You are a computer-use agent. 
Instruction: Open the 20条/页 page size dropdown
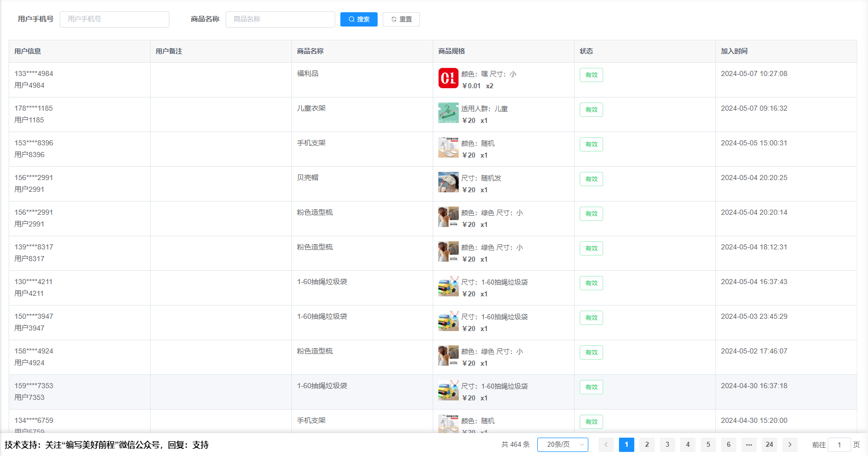click(562, 445)
